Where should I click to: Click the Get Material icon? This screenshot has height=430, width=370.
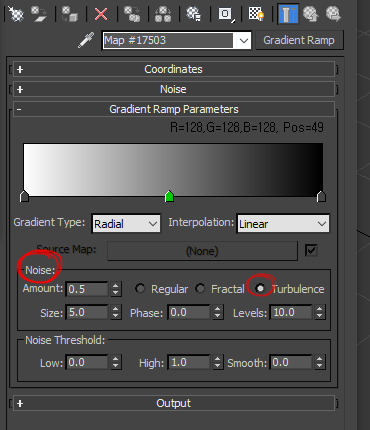tap(15, 14)
